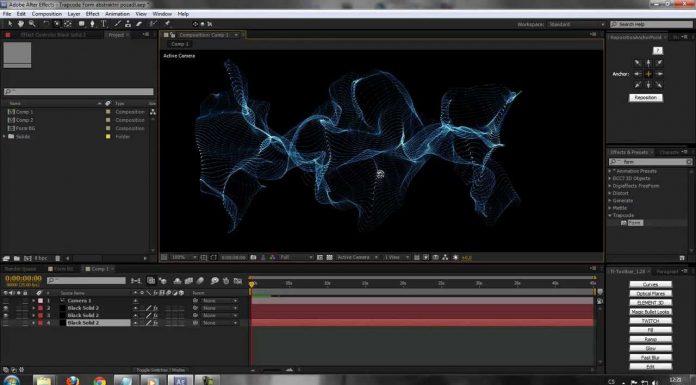Click the ELEMENT 3D button
Image resolution: width=696 pixels, height=385 pixels.
click(x=650, y=303)
